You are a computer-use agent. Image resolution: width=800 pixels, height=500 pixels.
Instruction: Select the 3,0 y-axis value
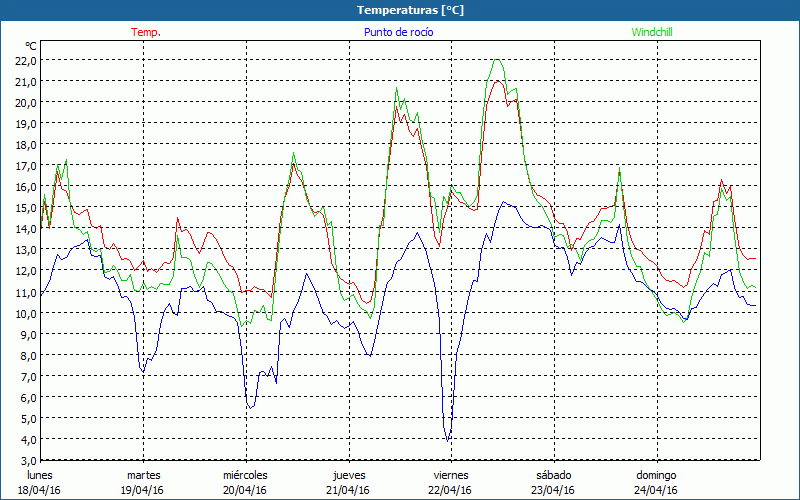(28, 460)
